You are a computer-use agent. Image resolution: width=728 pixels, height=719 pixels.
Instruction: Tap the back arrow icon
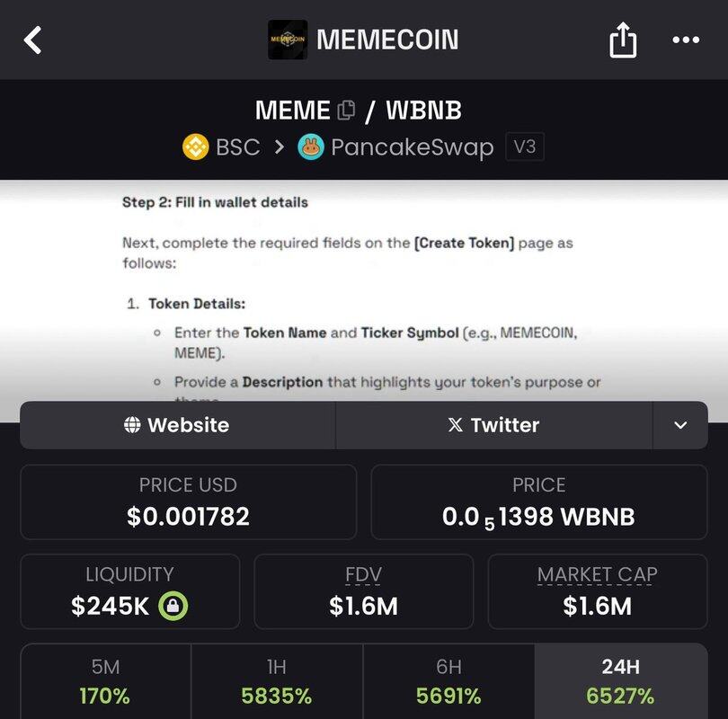(33, 40)
